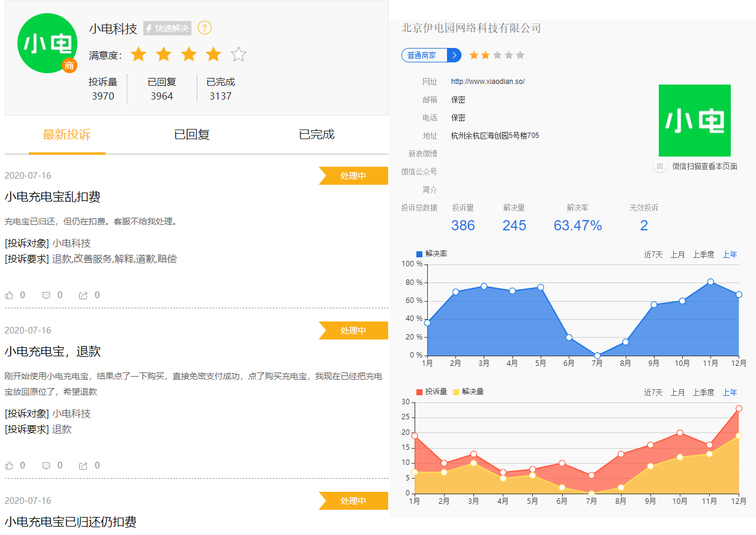Click December 投诉量 peak data point
Screen dimensions: 756x535
point(739,408)
